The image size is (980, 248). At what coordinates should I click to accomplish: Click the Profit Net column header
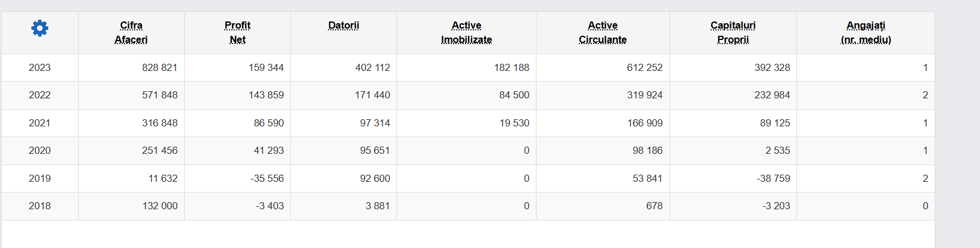point(237,32)
